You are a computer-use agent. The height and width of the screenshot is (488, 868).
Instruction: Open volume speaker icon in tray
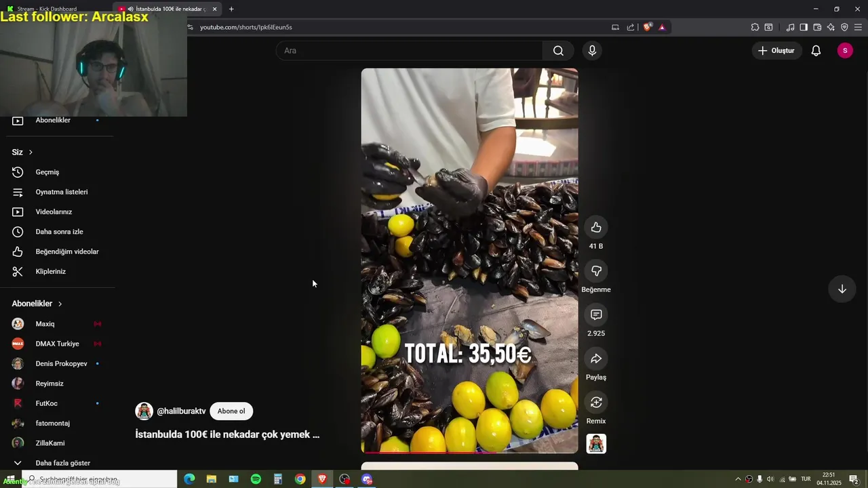pos(770,479)
